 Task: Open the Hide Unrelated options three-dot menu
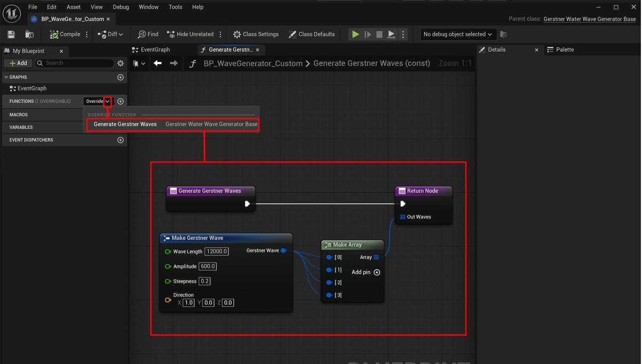pyautogui.click(x=220, y=34)
